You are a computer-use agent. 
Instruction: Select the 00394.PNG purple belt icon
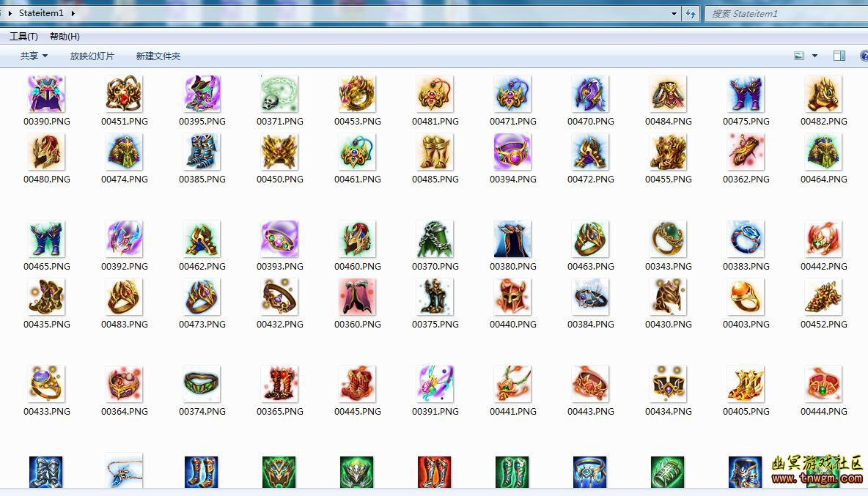pyautogui.click(x=512, y=152)
